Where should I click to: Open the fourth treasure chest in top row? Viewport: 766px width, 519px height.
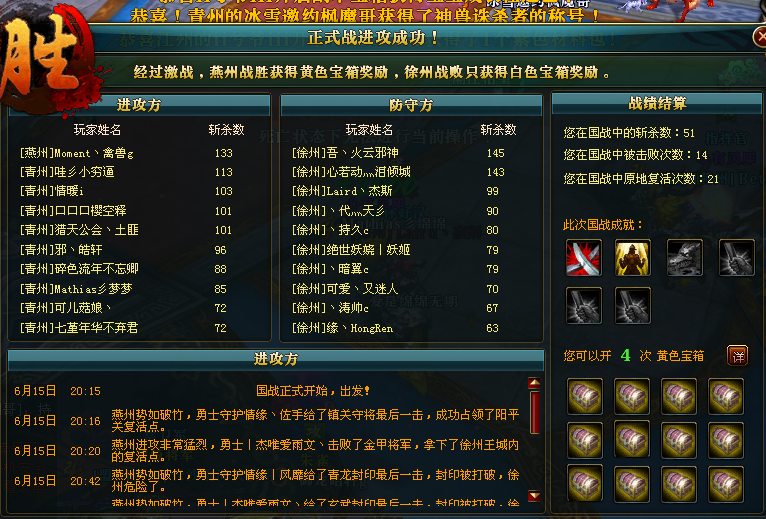pos(726,396)
